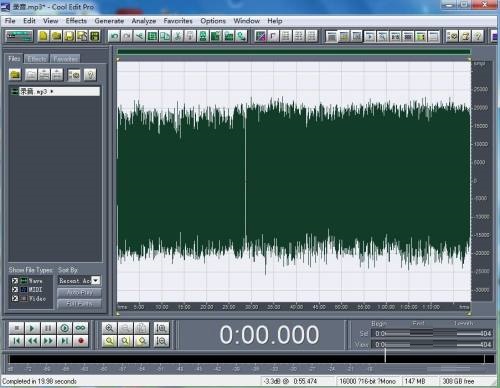Click the Zoom Out horizontally magnifier
The height and width of the screenshot is (388, 500).
pyautogui.click(x=125, y=328)
